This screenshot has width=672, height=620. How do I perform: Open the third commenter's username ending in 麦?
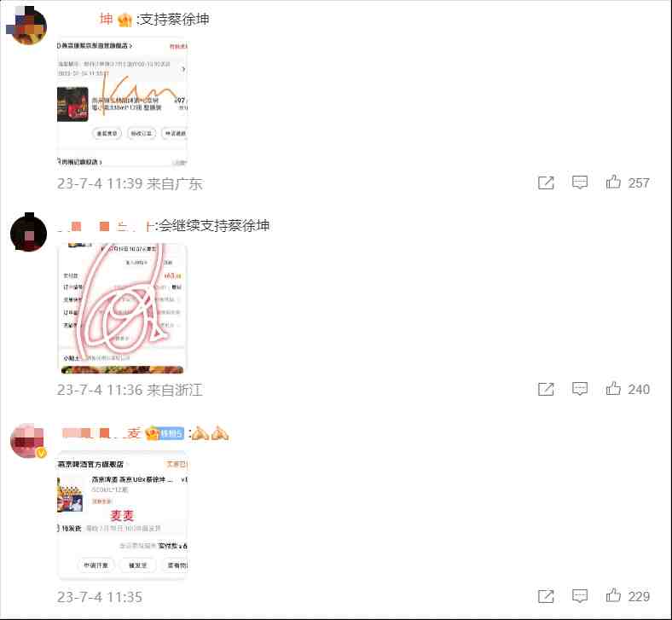[101, 433]
